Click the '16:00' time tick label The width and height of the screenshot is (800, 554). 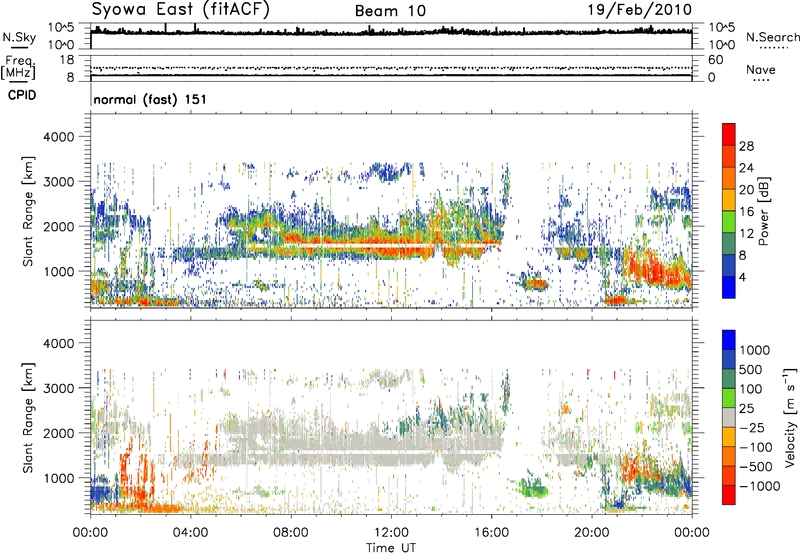491,533
